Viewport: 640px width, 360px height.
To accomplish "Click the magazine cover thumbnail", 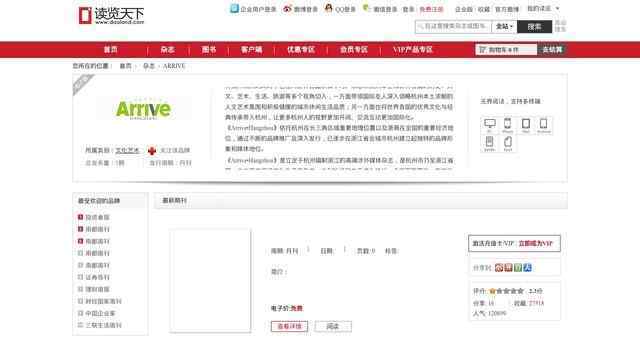I will 210,281.
